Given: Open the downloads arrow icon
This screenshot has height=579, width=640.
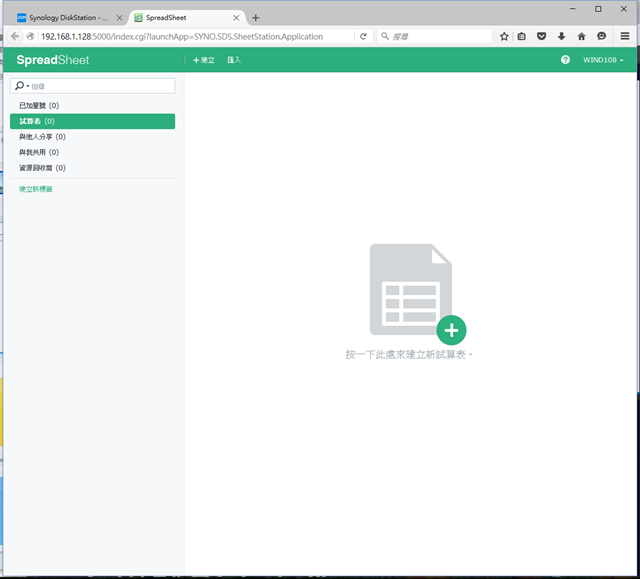Looking at the screenshot, I should coord(561,36).
